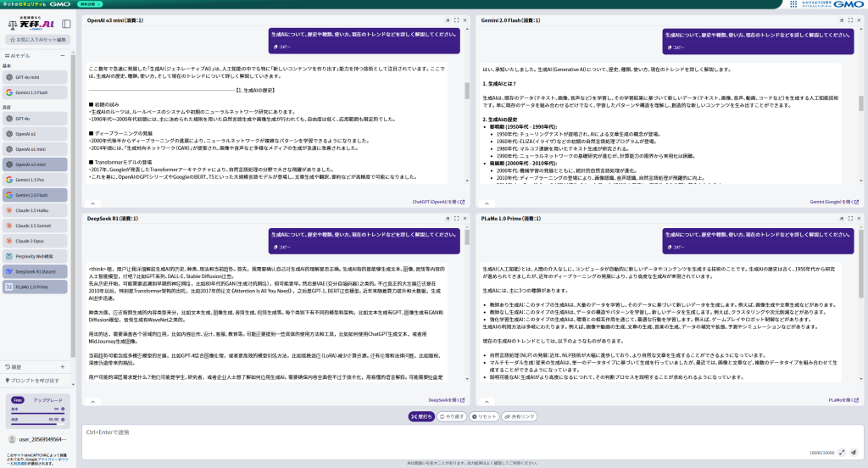Collapse DeepSeek R1 panel with chevron
The image size is (868, 468).
click(93, 402)
